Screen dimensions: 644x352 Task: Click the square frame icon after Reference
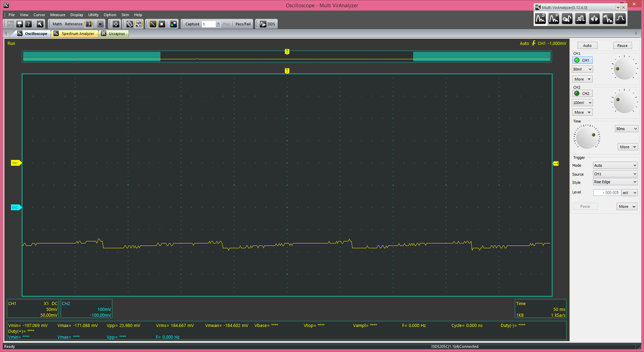(100, 24)
